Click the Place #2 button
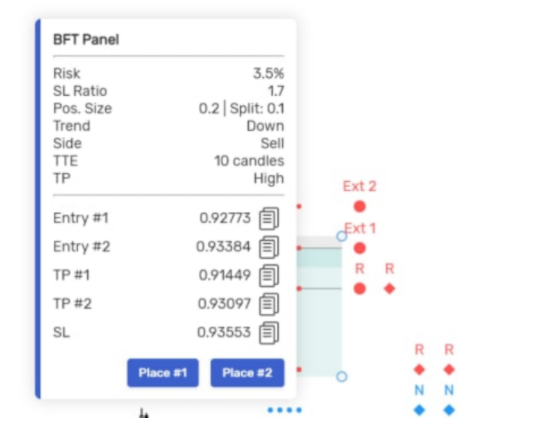Image resolution: width=534 pixels, height=432 pixels. pyautogui.click(x=247, y=373)
